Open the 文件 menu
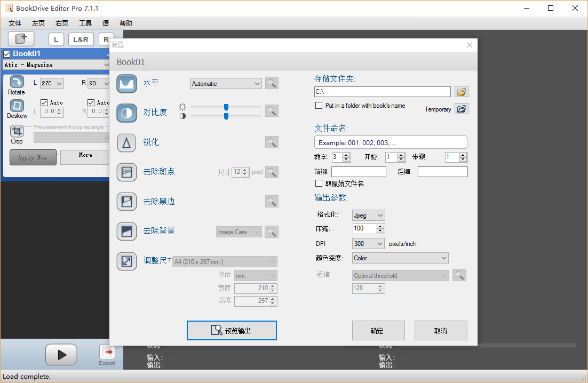 coord(15,23)
